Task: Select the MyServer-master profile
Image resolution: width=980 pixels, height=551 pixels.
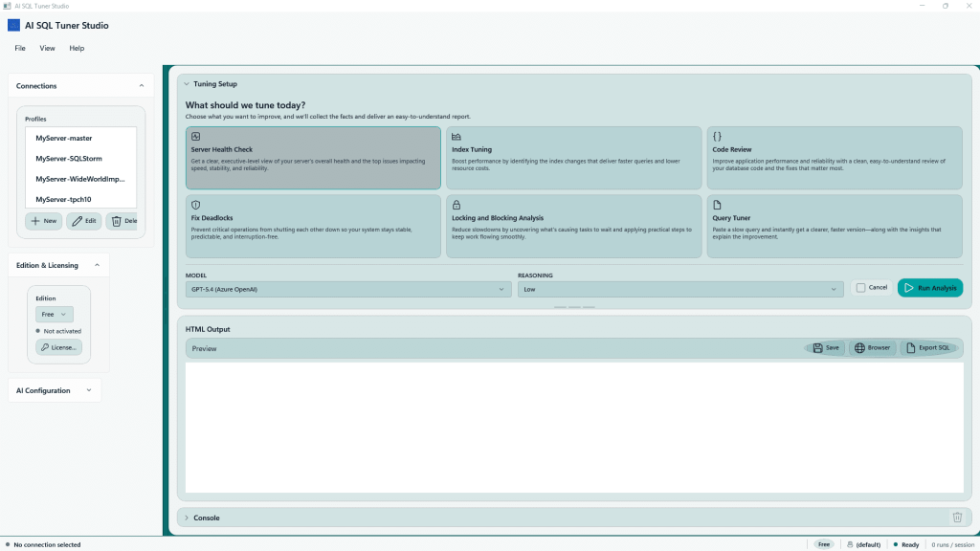Action: 80,138
